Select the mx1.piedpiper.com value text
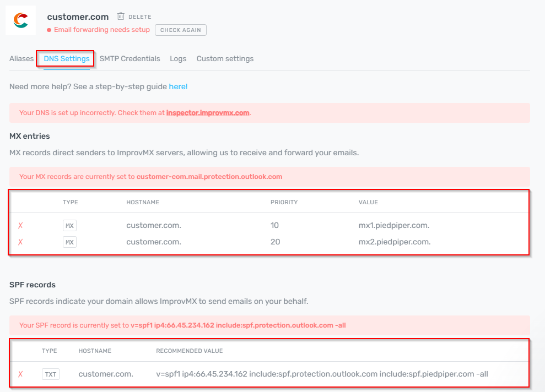545x392 pixels. (394, 225)
